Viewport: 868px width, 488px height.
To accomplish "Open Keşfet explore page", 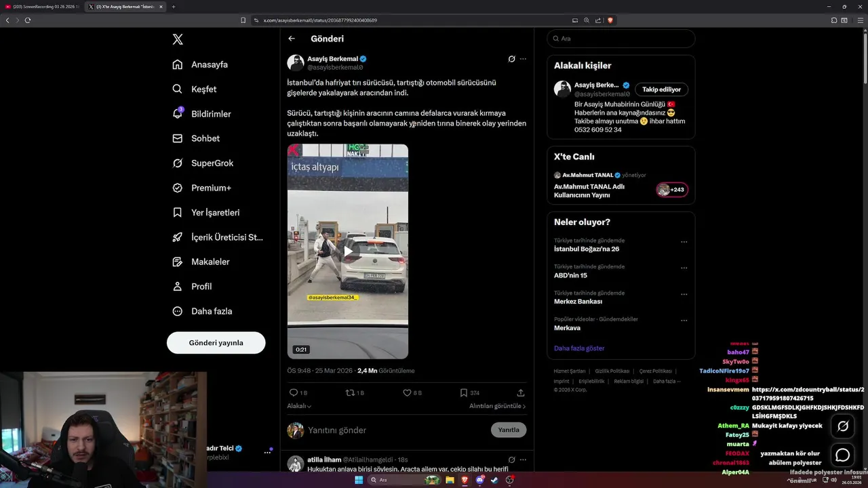I will pos(195,89).
